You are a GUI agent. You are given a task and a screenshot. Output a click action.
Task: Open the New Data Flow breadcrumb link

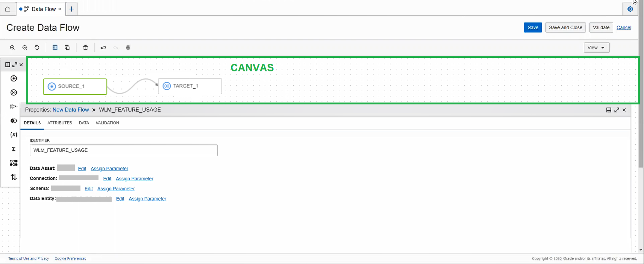[x=70, y=110]
